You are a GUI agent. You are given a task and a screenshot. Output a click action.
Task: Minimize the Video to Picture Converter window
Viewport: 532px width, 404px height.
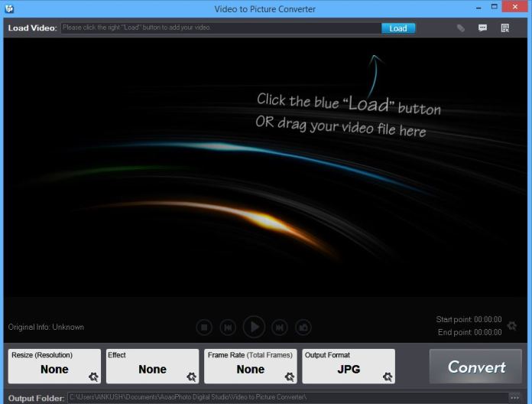(x=478, y=8)
